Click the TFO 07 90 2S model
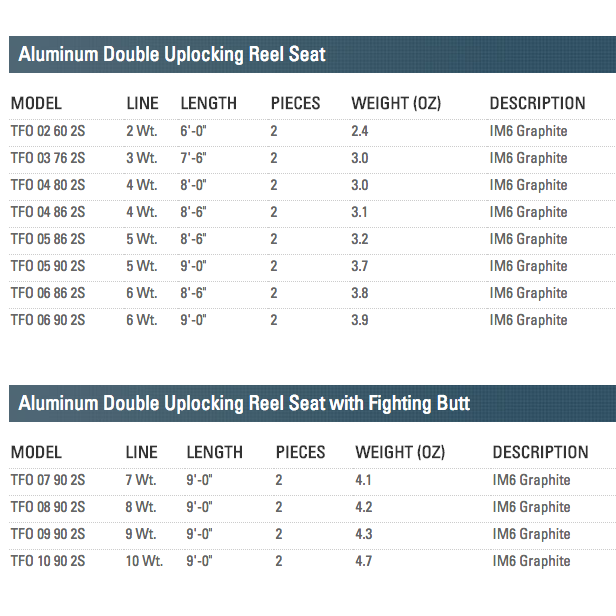This screenshot has width=616, height=616. tap(47, 480)
